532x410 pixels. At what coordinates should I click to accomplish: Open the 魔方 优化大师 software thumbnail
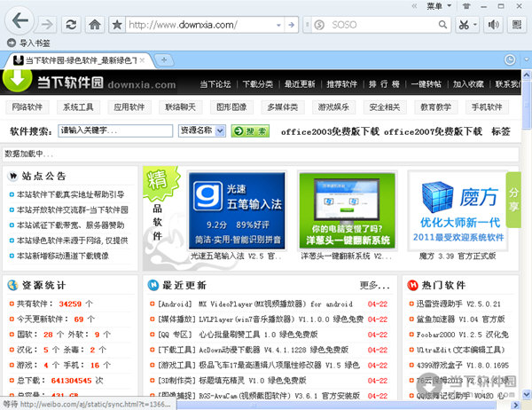tap(458, 211)
